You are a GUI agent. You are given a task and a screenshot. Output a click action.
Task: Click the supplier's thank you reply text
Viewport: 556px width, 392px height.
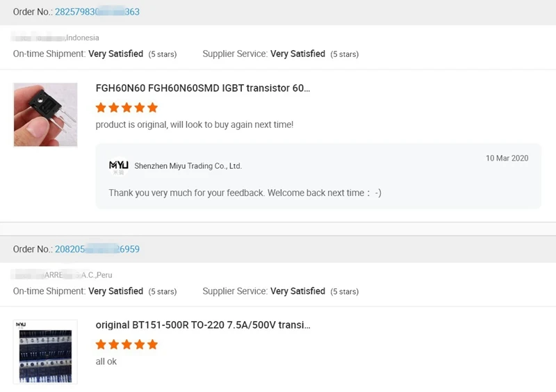(x=245, y=193)
